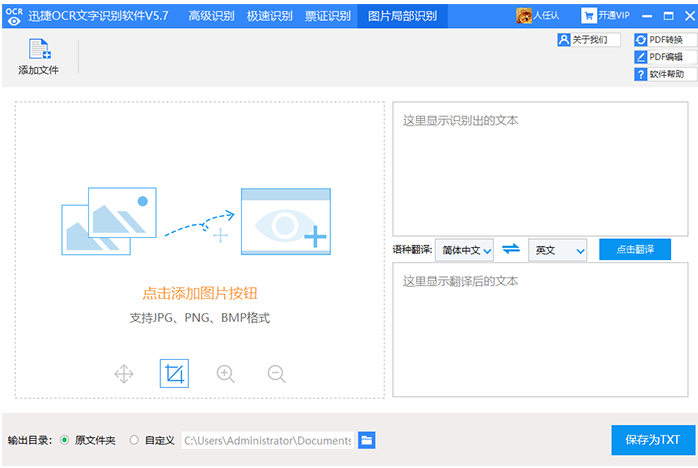Select the 自定义 output radio button

click(135, 440)
